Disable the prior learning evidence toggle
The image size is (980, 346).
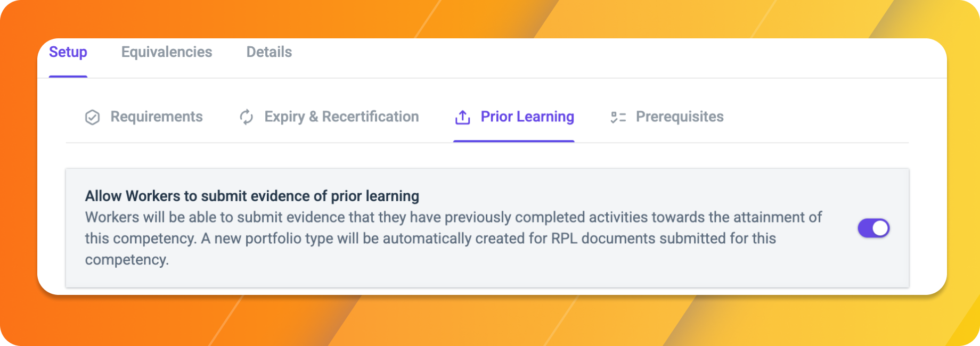pos(873,228)
